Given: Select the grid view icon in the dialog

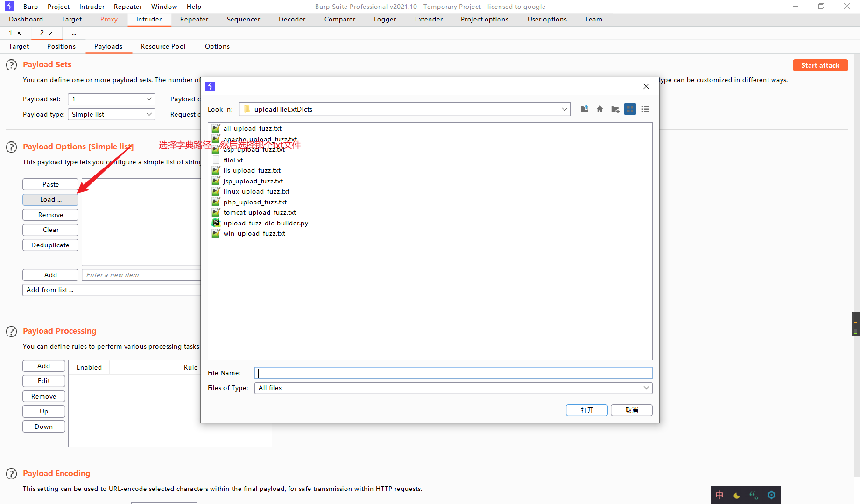Looking at the screenshot, I should [630, 109].
